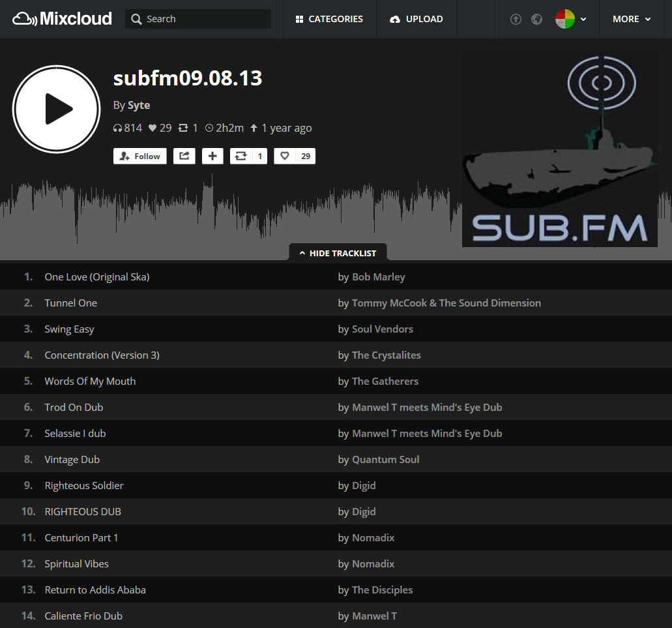
Task: Click the globe notifications icon
Action: (536, 19)
